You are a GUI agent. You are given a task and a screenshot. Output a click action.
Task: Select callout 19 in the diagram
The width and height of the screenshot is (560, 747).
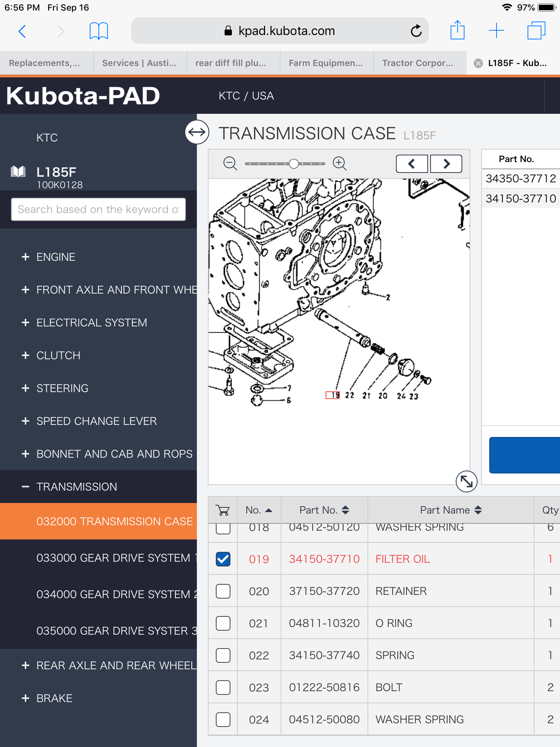tap(332, 395)
